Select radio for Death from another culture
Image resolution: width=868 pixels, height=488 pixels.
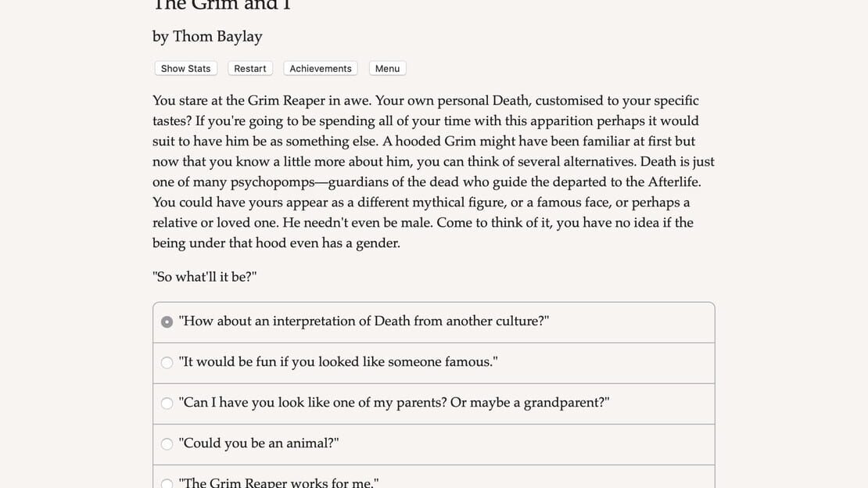(x=167, y=322)
